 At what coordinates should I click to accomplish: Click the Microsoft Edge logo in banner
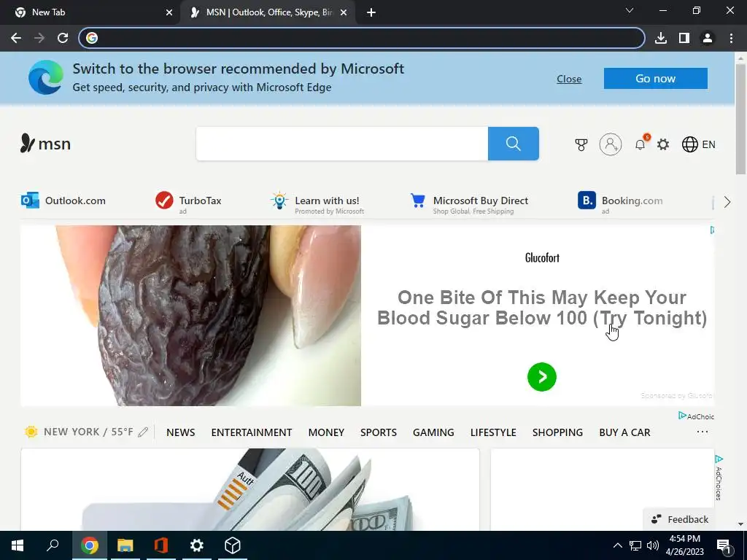click(46, 77)
